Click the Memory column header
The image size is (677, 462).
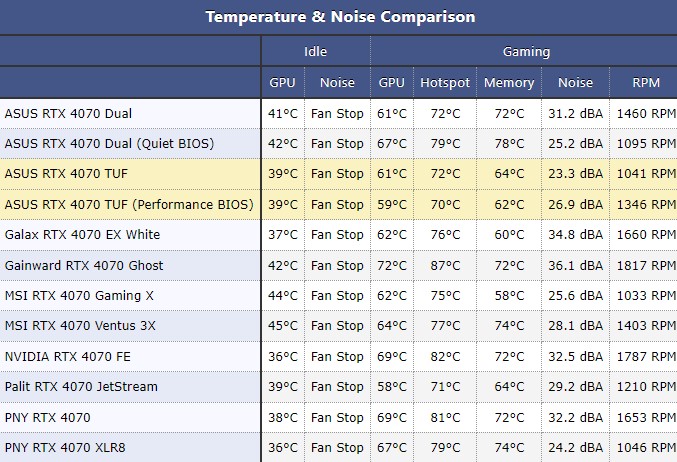(x=509, y=83)
